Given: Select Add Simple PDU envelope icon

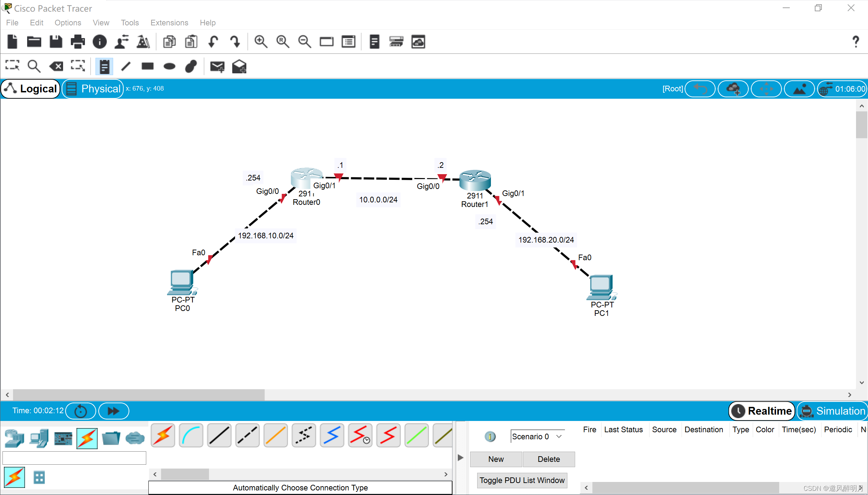Looking at the screenshot, I should pos(217,66).
